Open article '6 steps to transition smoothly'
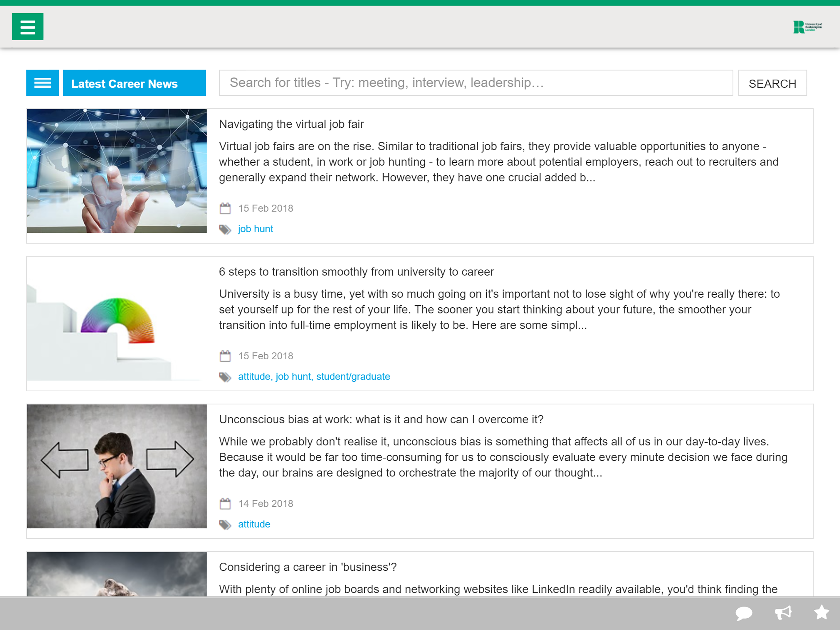Viewport: 840px width, 630px height. coord(356,272)
